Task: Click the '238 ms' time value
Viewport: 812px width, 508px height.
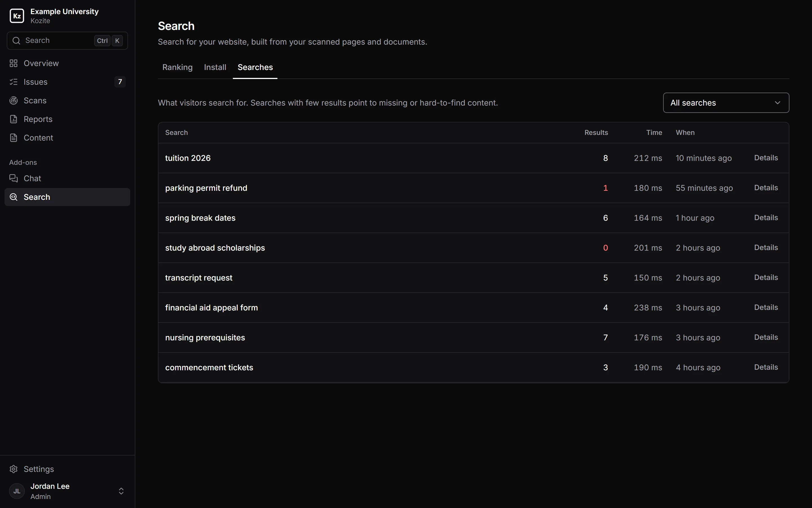Action: [x=648, y=307]
